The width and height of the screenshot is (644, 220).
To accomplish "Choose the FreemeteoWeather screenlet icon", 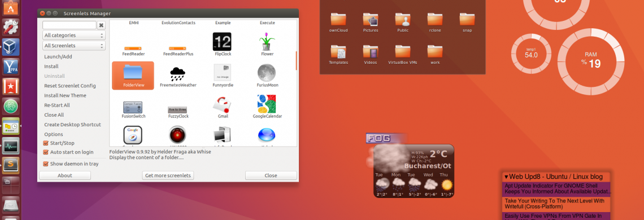I will click(x=177, y=73).
